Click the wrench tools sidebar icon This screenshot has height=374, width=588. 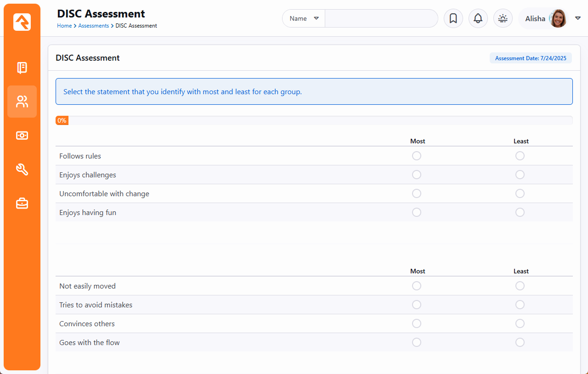[x=22, y=170]
